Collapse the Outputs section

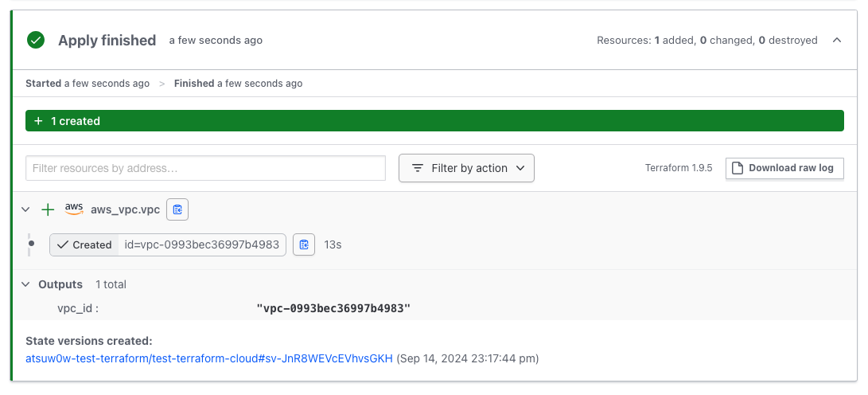25,284
